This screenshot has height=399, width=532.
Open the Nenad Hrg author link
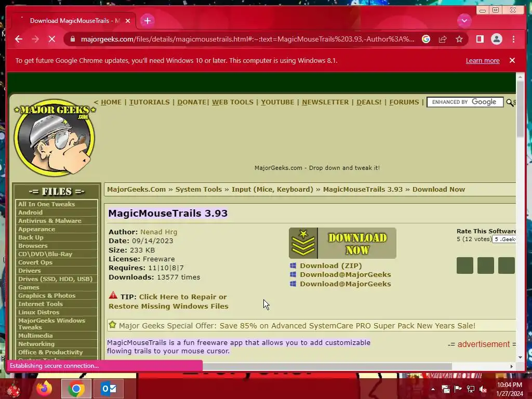pyautogui.click(x=159, y=232)
